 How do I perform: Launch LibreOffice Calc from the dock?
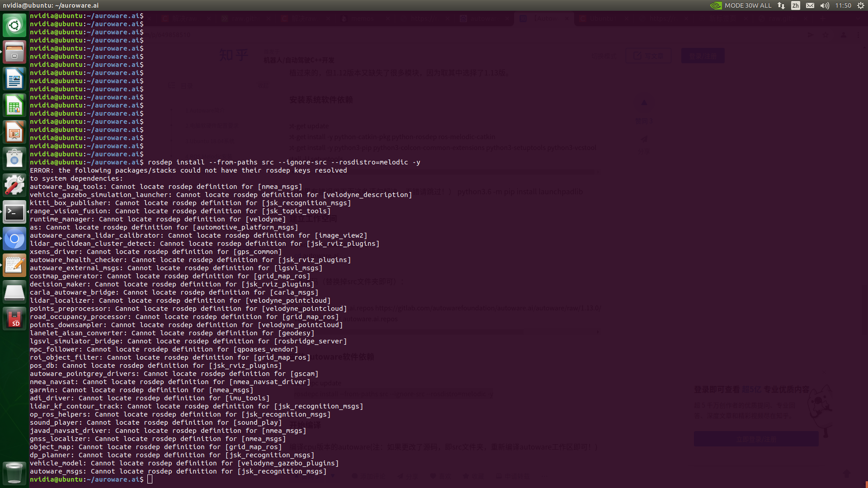coord(14,106)
